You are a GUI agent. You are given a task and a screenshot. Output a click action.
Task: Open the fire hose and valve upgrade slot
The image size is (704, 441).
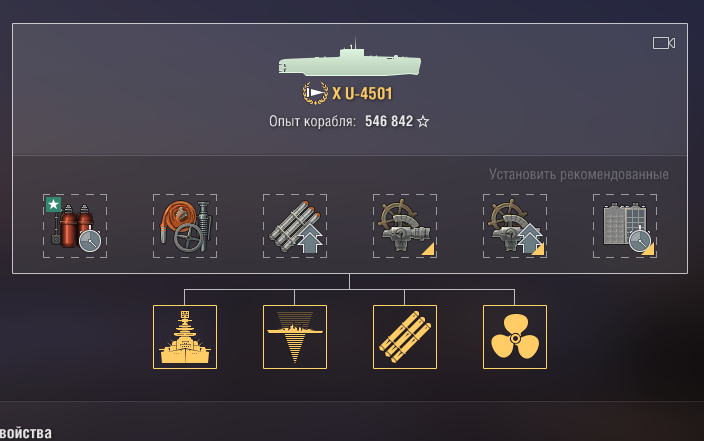pos(185,226)
